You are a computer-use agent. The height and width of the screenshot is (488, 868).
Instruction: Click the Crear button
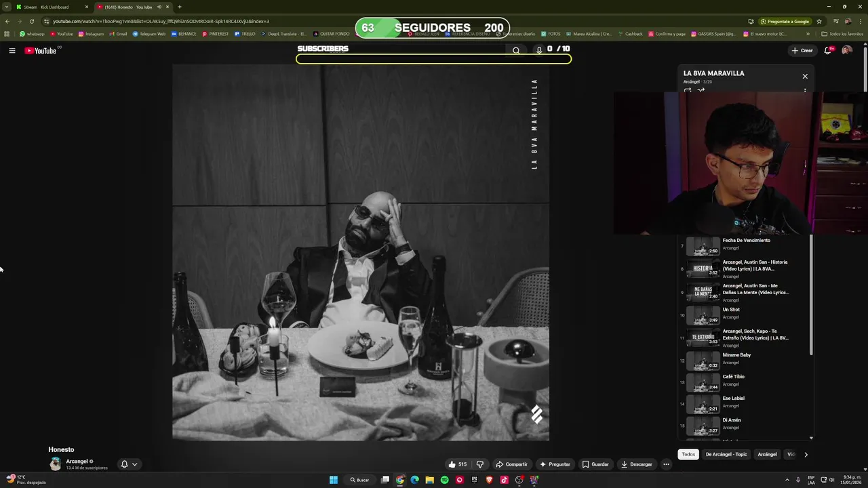click(x=802, y=50)
